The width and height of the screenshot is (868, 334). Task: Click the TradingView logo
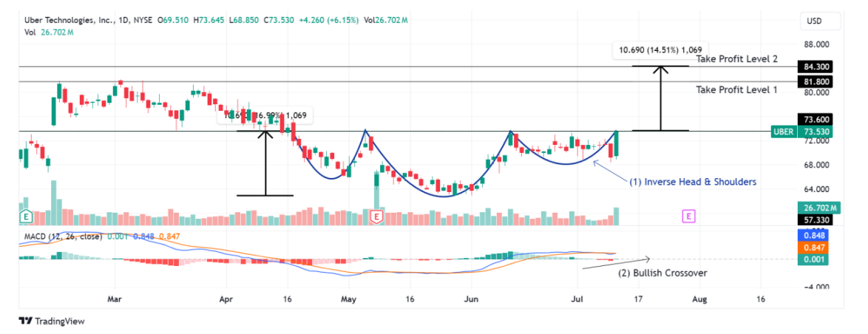pyautogui.click(x=52, y=321)
